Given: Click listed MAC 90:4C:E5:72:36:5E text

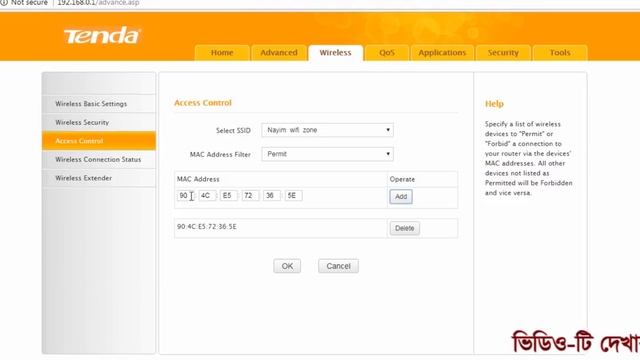Looking at the screenshot, I should (207, 227).
